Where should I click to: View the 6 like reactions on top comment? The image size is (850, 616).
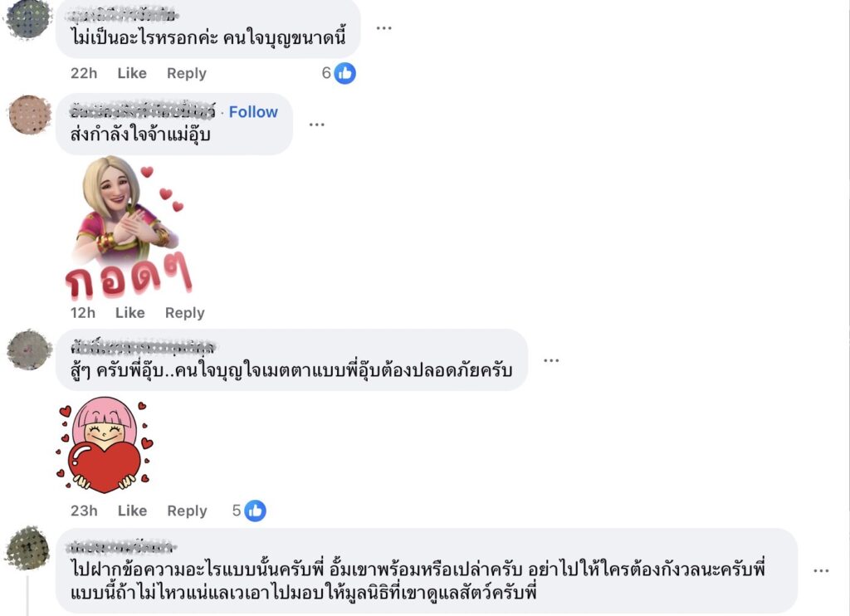(339, 73)
